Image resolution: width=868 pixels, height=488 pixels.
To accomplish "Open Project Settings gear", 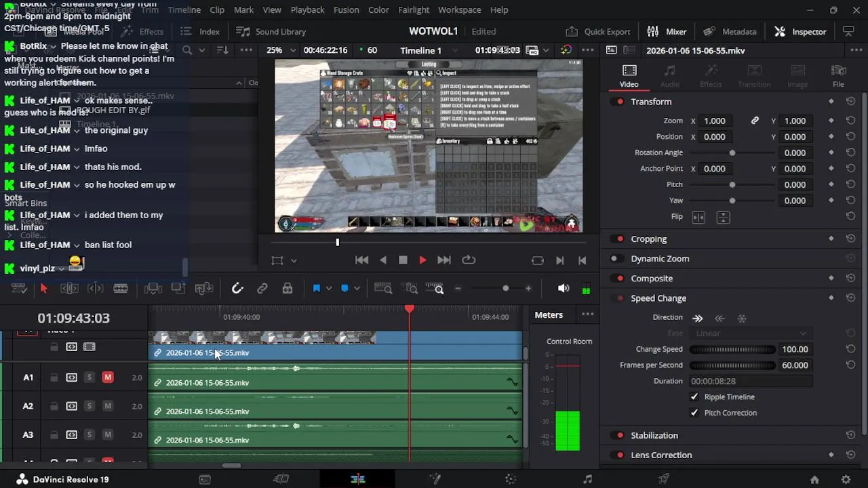I will (x=846, y=479).
